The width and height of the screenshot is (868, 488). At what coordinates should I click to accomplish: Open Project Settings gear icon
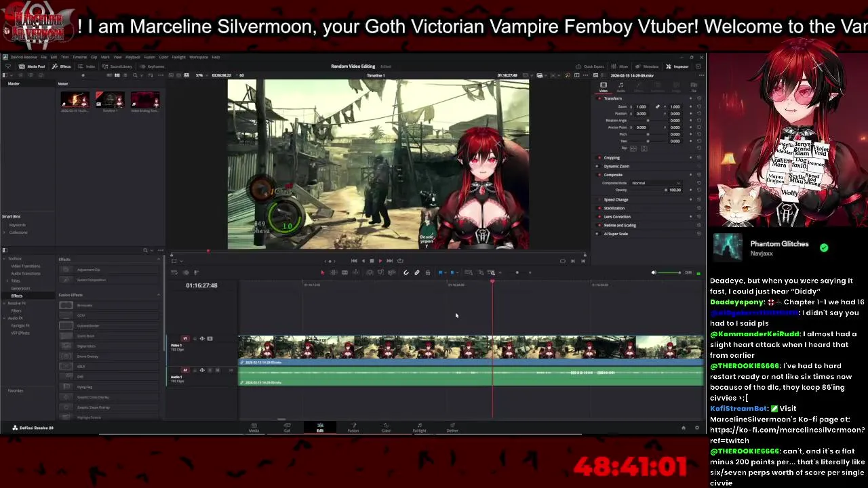pyautogui.click(x=696, y=428)
